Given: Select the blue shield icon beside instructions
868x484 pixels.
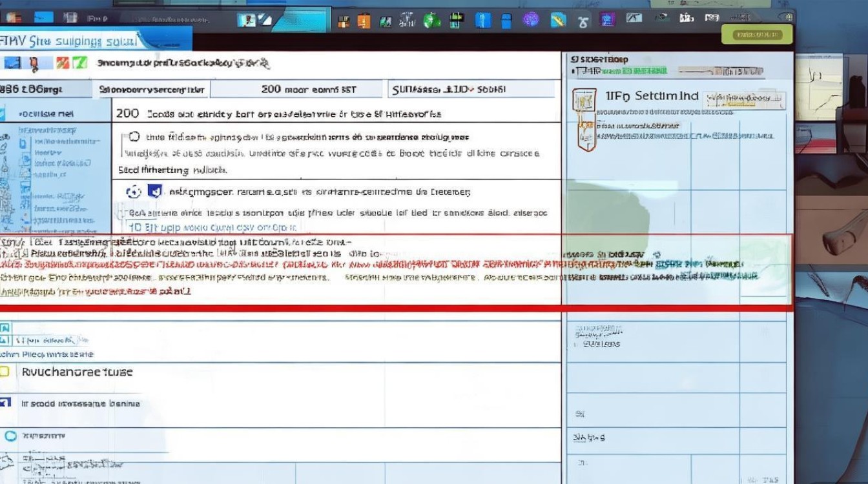Looking at the screenshot, I should tap(152, 190).
